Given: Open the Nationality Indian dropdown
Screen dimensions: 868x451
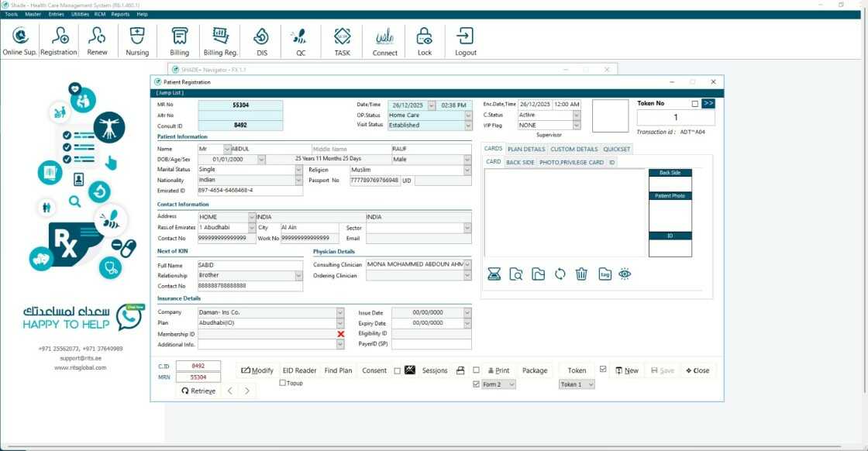Looking at the screenshot, I should pos(299,181).
